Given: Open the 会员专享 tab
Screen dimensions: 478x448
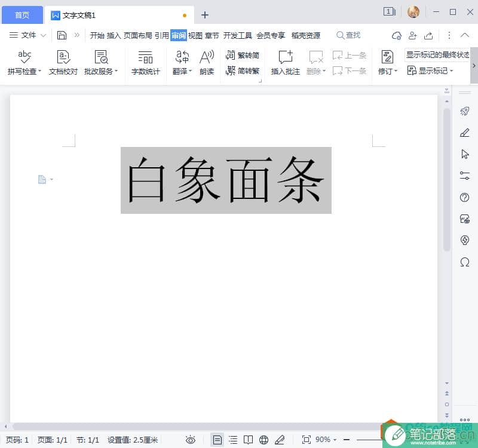Looking at the screenshot, I should coord(271,36).
